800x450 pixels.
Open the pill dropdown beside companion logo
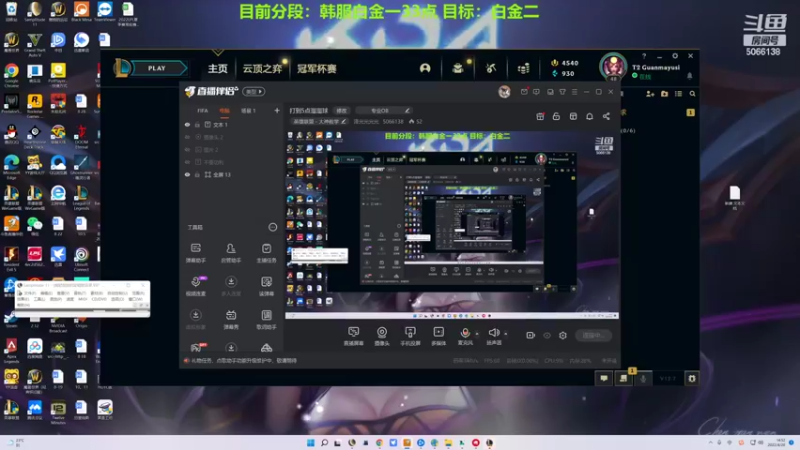pyautogui.click(x=254, y=92)
